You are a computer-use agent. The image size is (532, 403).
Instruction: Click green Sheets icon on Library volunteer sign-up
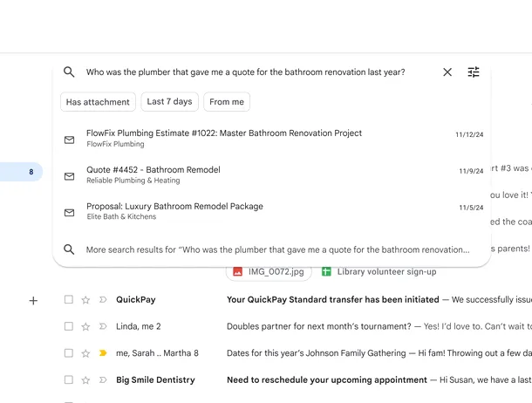pyautogui.click(x=326, y=272)
